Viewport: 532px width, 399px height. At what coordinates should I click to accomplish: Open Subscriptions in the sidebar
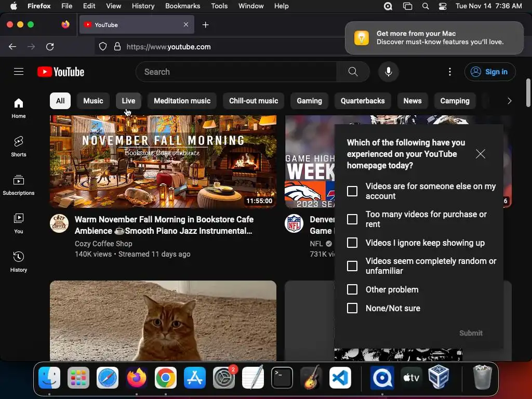coord(19,185)
